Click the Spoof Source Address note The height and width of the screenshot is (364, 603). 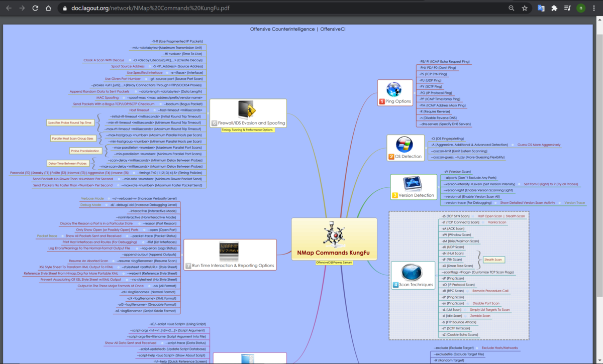[x=128, y=66]
